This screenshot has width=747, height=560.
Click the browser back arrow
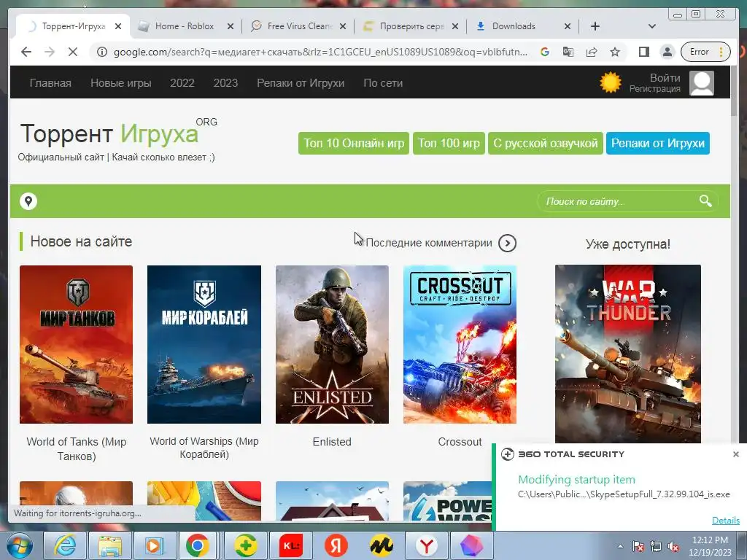click(26, 52)
